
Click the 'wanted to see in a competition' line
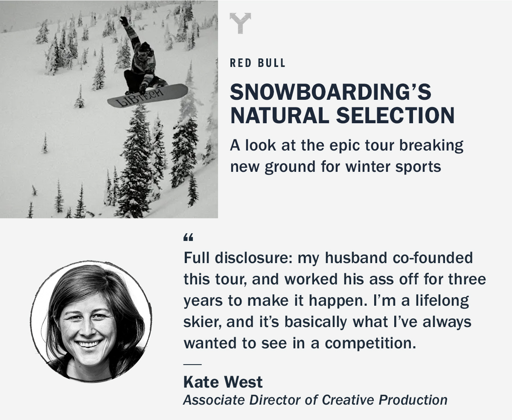[300, 343]
